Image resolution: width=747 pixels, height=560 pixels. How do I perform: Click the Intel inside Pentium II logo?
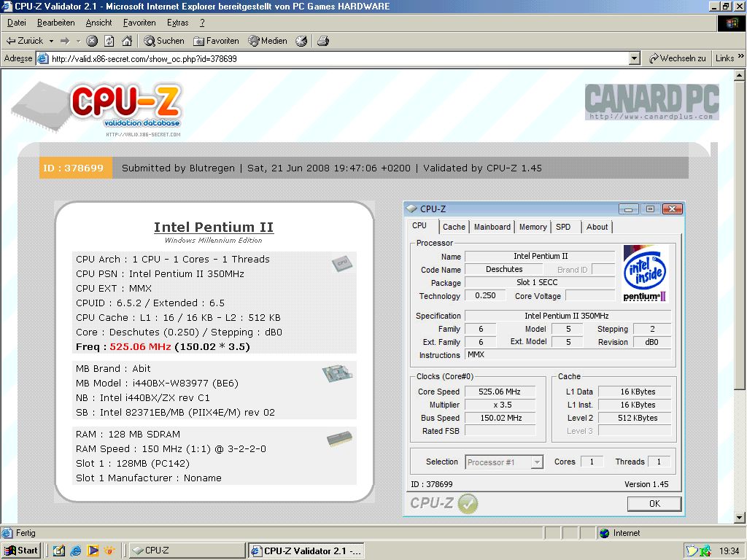tap(645, 273)
